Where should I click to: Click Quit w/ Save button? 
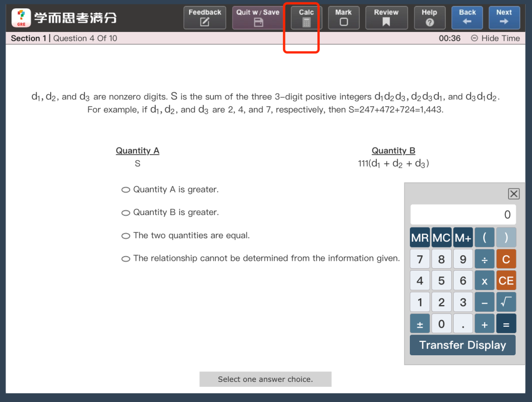click(258, 18)
